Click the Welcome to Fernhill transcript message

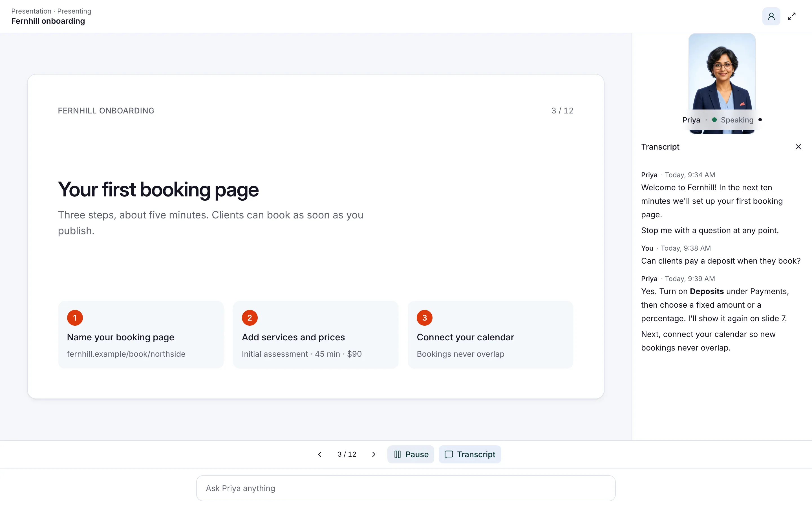coord(712,201)
